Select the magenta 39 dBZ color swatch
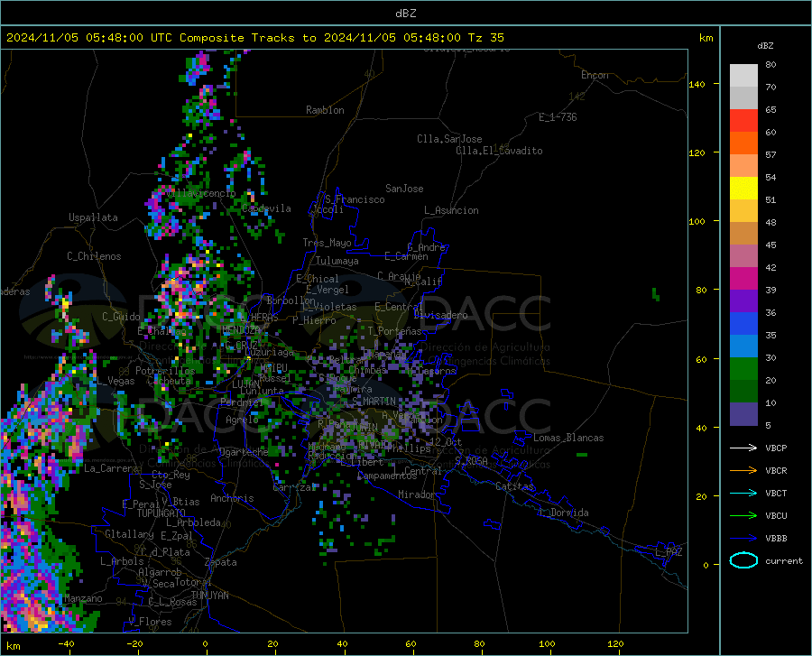The width and height of the screenshot is (812, 656). click(x=743, y=279)
